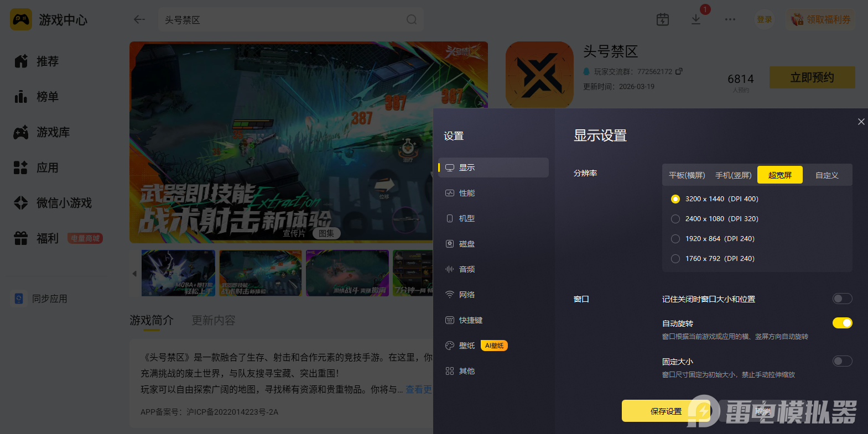Viewport: 868px width, 434px height.
Task: Click the 登录 button
Action: (x=765, y=19)
